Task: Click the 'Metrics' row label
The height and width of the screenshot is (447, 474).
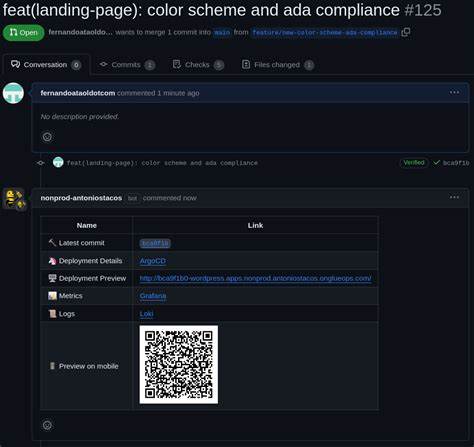Action: pyautogui.click(x=70, y=296)
